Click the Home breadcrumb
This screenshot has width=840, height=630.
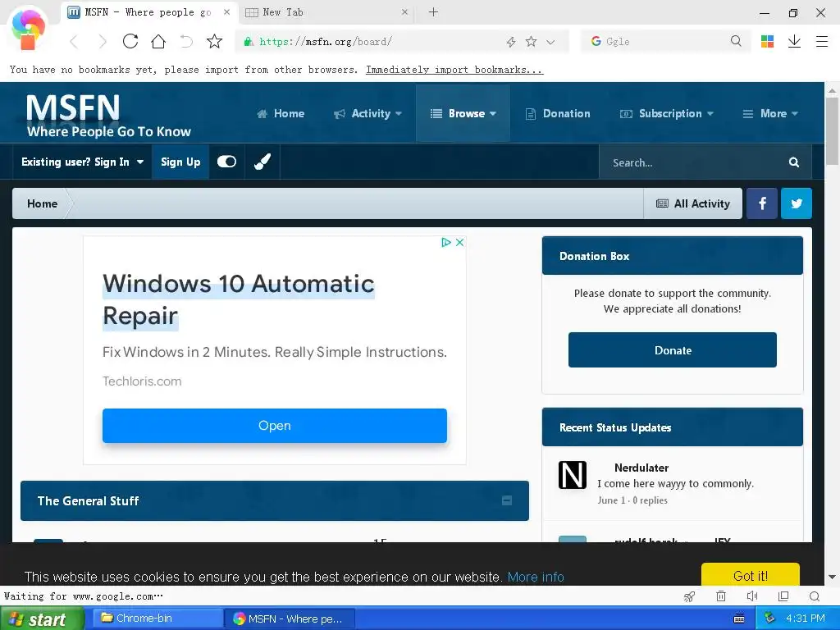point(43,203)
